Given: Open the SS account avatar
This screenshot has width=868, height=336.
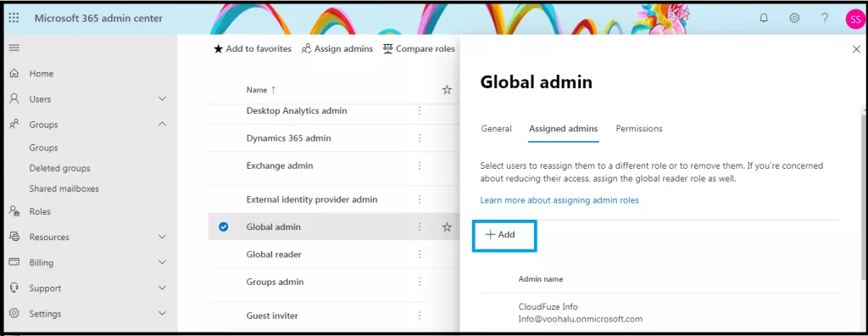Looking at the screenshot, I should click(x=854, y=19).
